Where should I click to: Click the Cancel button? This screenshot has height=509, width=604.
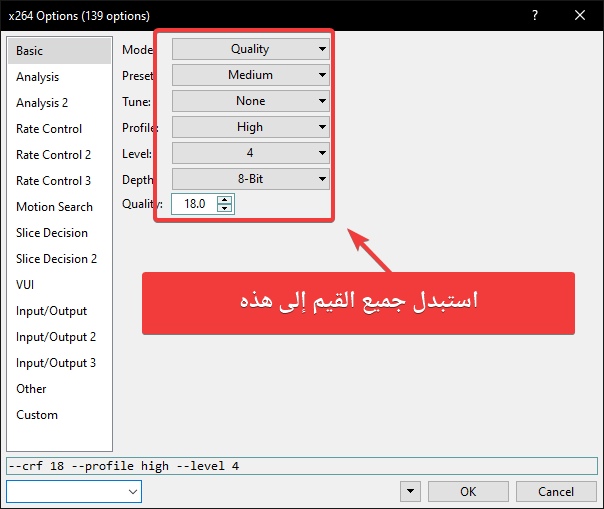pyautogui.click(x=556, y=492)
